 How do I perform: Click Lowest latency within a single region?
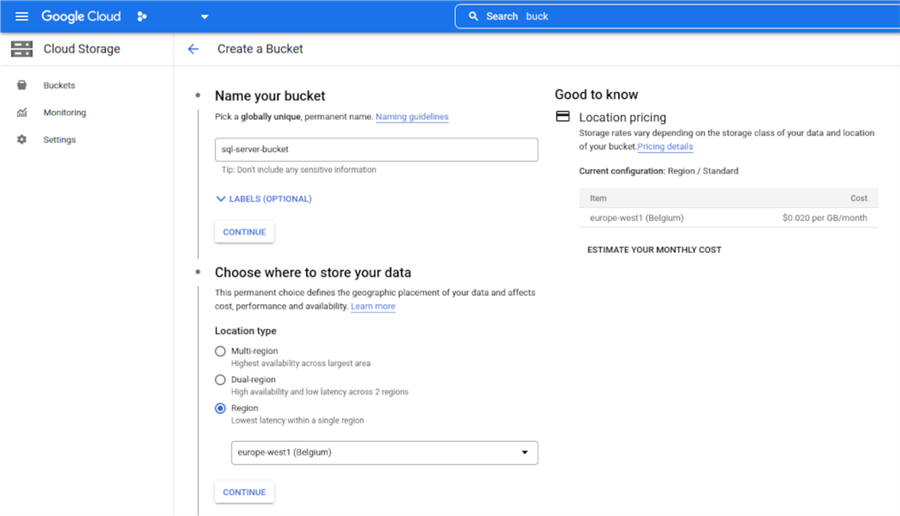pyautogui.click(x=297, y=421)
